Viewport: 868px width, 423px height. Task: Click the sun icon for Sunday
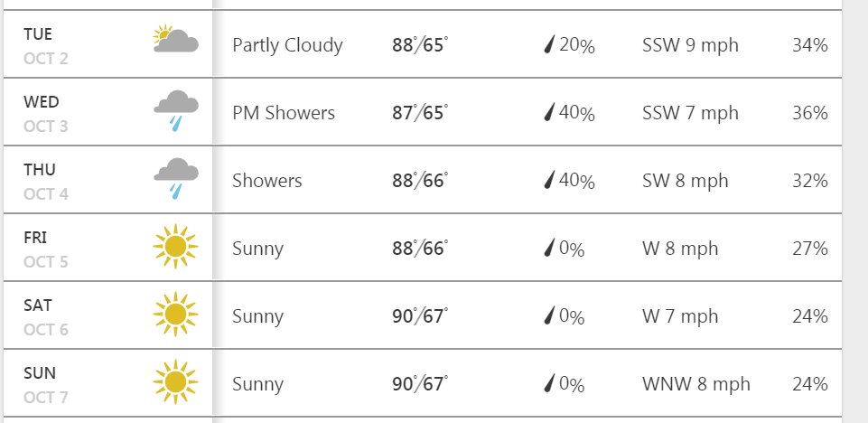click(x=175, y=382)
